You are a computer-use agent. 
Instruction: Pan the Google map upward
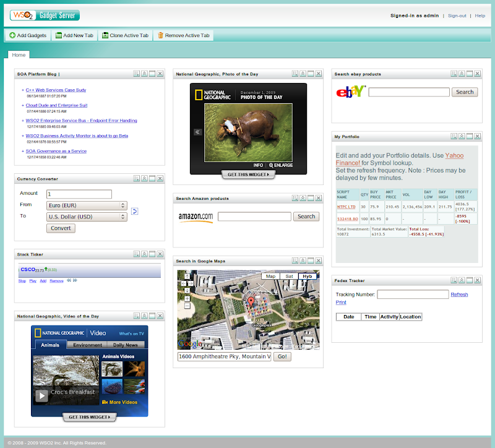point(187,276)
